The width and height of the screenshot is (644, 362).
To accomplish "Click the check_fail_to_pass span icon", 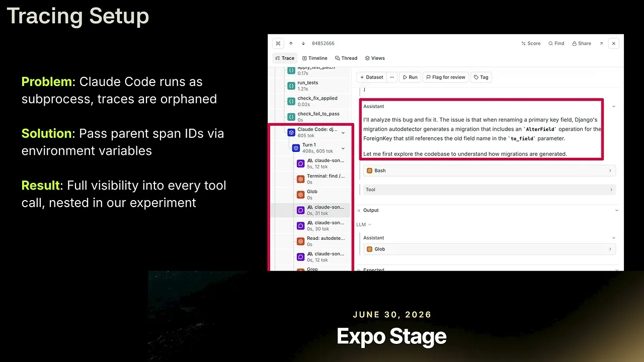I will click(x=291, y=117).
